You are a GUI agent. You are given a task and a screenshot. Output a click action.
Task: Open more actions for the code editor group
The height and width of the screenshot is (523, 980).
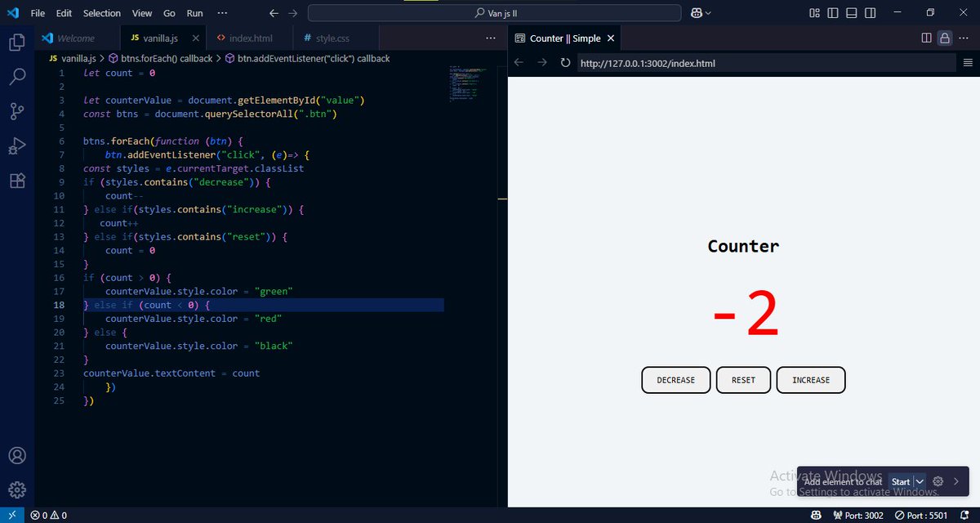point(491,38)
